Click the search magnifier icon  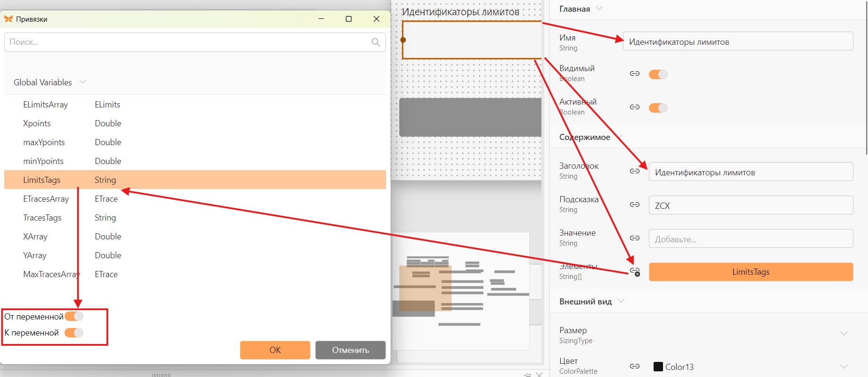pos(376,42)
